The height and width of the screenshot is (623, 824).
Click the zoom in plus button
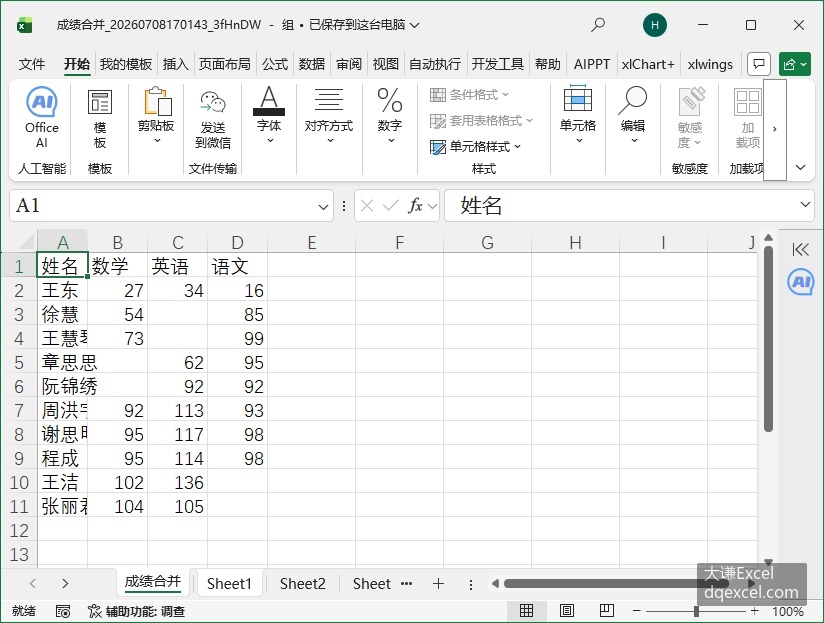pyautogui.click(x=754, y=611)
